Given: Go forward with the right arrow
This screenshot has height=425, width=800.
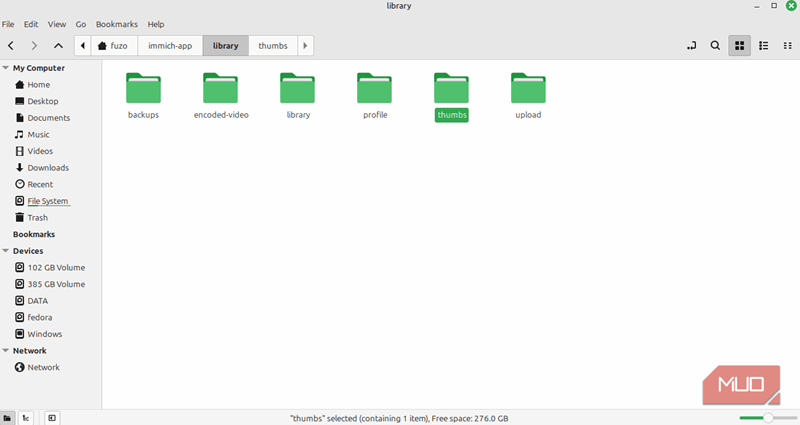Looking at the screenshot, I should [x=34, y=45].
